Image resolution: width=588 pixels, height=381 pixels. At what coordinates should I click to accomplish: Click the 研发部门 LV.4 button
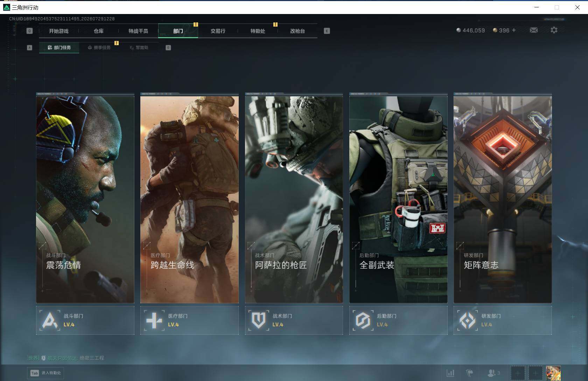point(503,320)
